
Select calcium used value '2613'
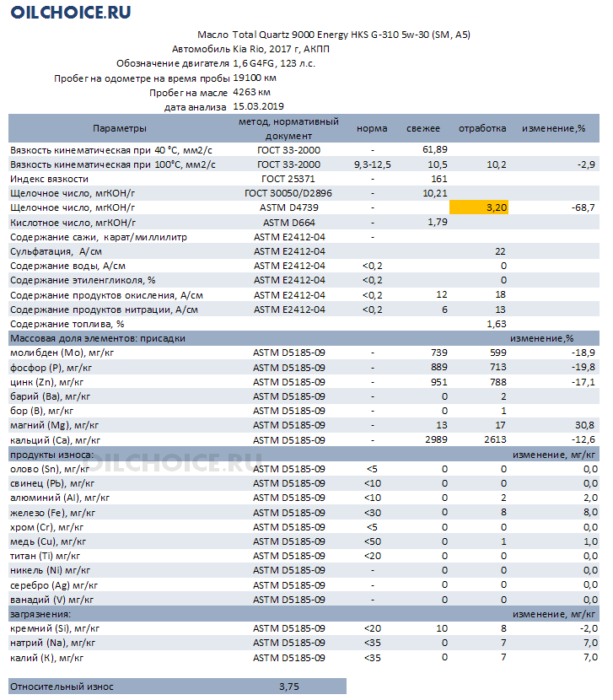tap(495, 439)
